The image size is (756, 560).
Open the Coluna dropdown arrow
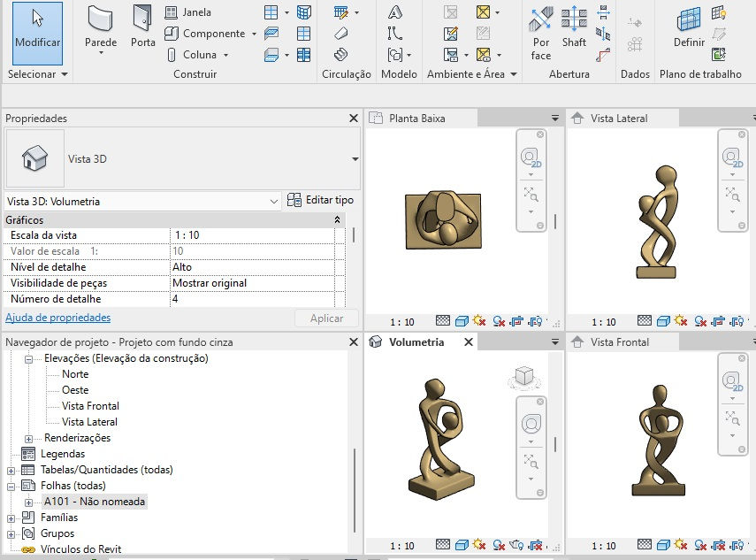(225, 55)
